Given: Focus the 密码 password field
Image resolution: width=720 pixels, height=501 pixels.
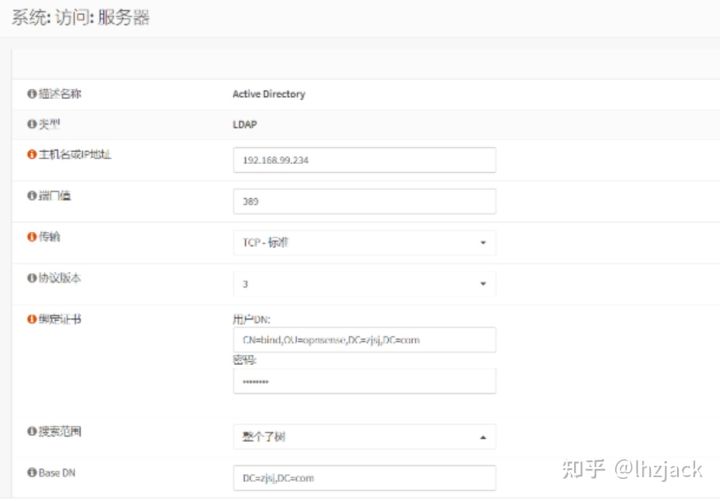Looking at the screenshot, I should (x=364, y=381).
